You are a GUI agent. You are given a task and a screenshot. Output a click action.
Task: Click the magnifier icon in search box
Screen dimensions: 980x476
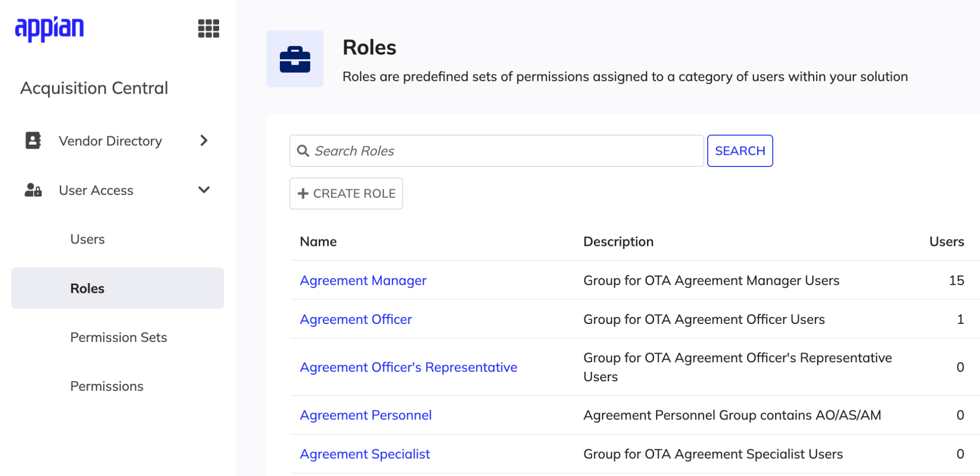303,151
